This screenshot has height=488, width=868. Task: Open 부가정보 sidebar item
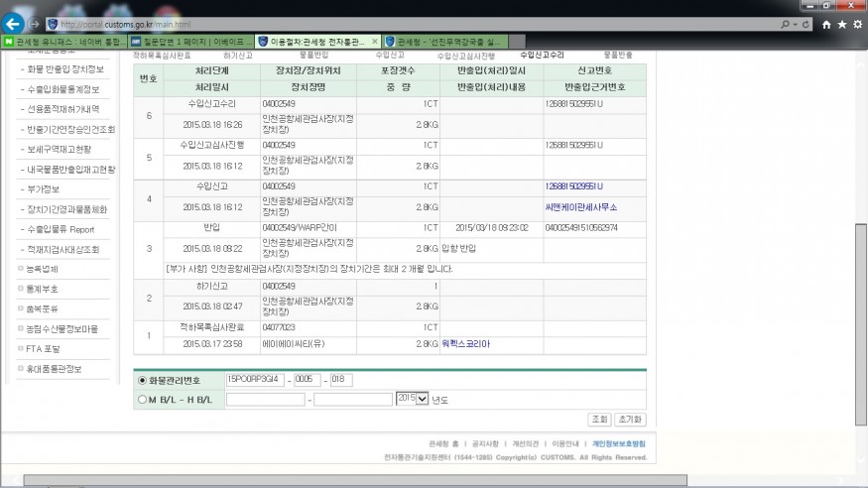click(44, 189)
